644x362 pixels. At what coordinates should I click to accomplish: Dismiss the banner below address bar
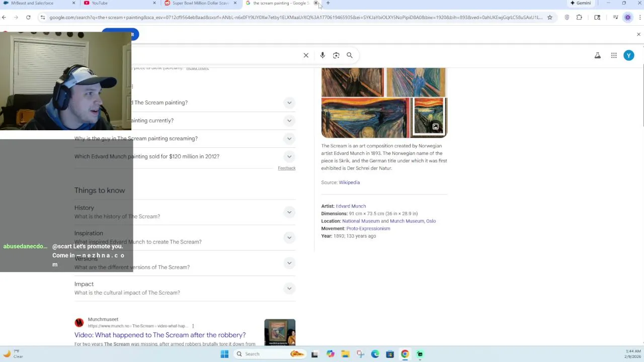638,34
